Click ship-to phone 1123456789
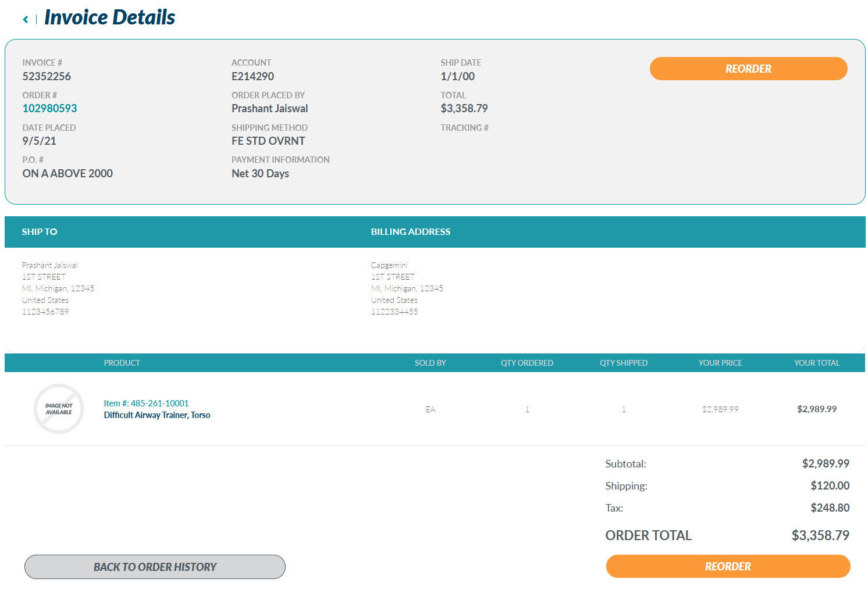 coord(45,312)
